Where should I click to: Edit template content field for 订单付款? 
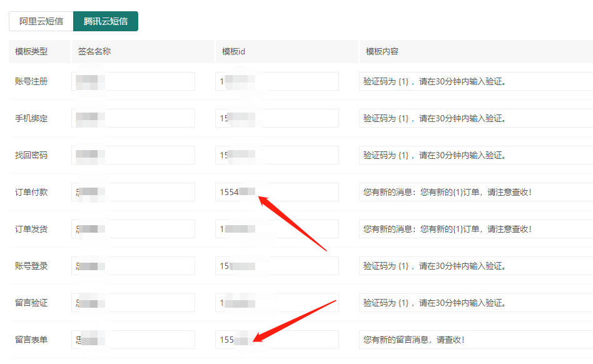pyautogui.click(x=476, y=192)
